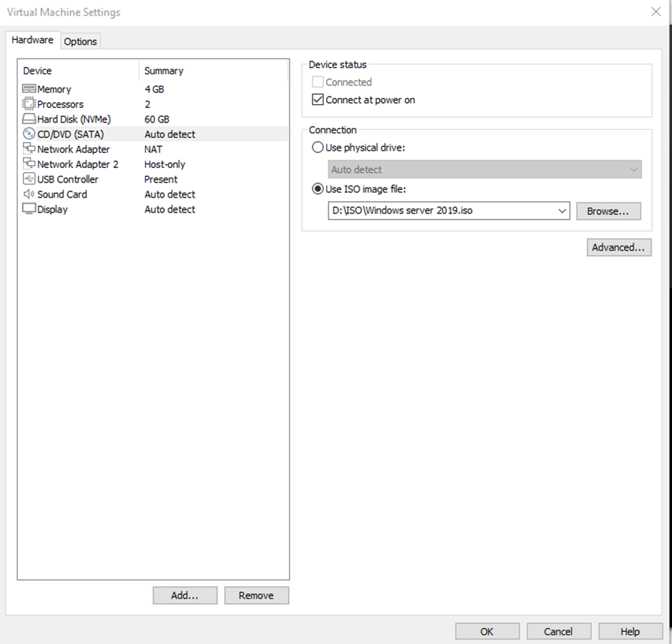Select the Hard Disk (NVMe) row label
Screen dimensions: 672x644
(74, 119)
